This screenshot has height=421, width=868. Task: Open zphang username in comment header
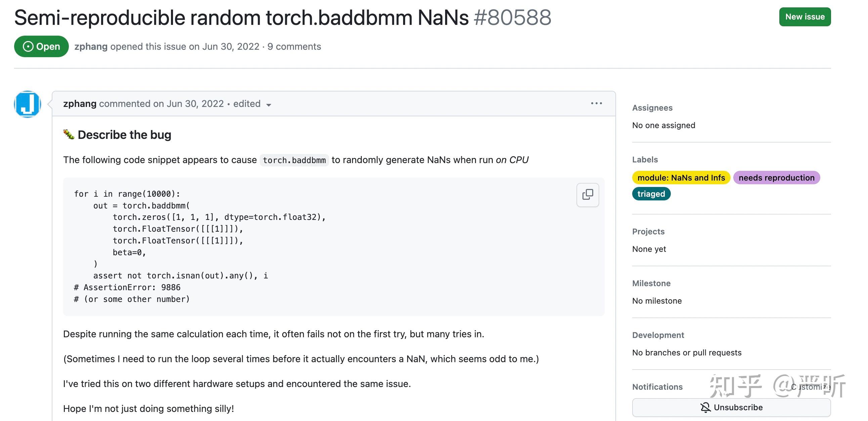click(x=80, y=104)
